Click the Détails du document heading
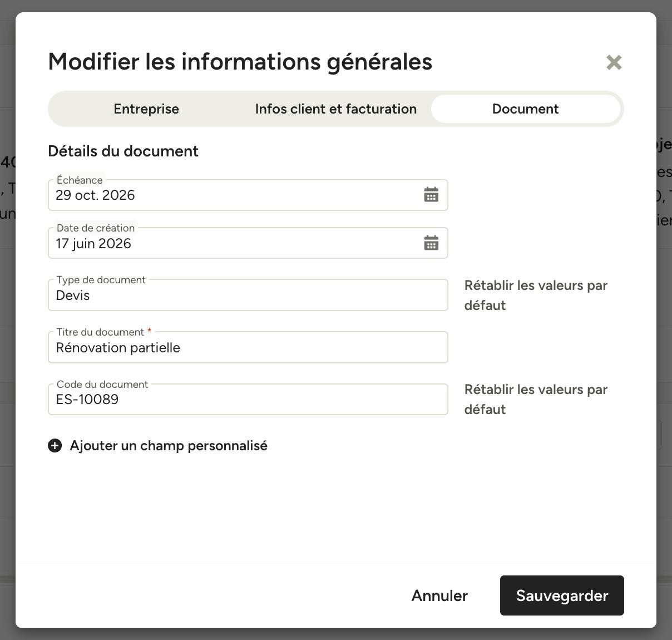 [123, 151]
